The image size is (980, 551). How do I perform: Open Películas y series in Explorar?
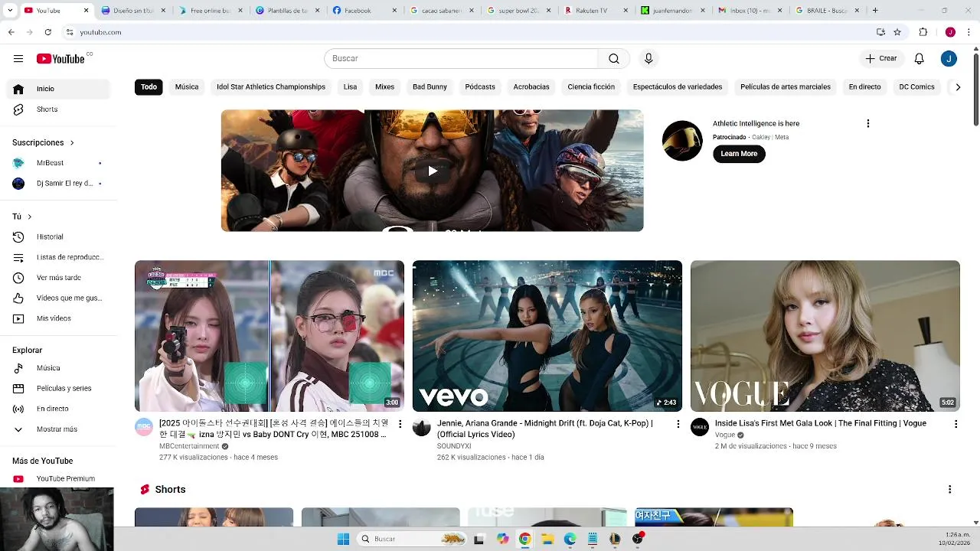(58, 388)
